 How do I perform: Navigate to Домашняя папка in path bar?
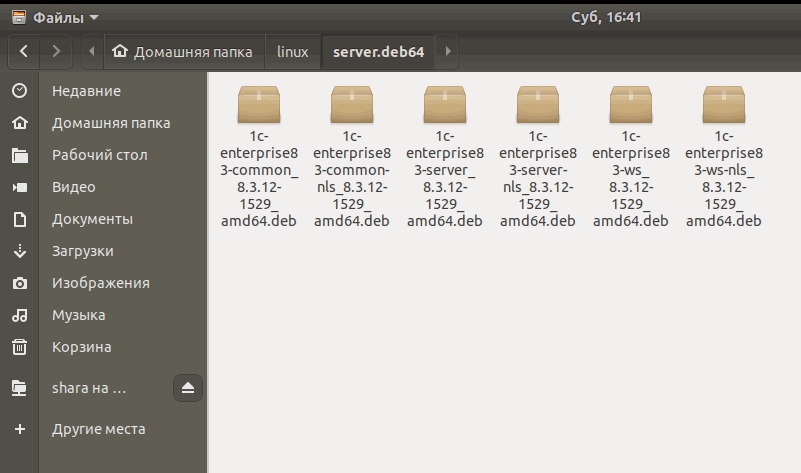click(x=183, y=51)
